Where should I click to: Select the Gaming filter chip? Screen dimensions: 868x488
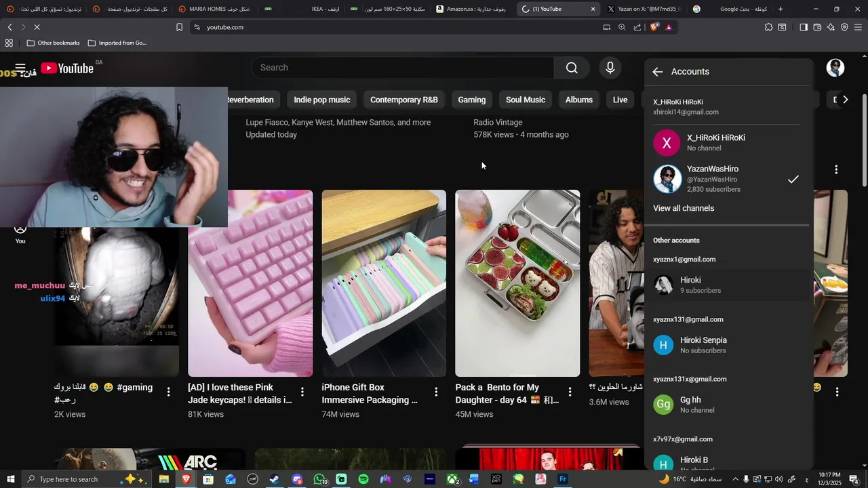pyautogui.click(x=472, y=100)
